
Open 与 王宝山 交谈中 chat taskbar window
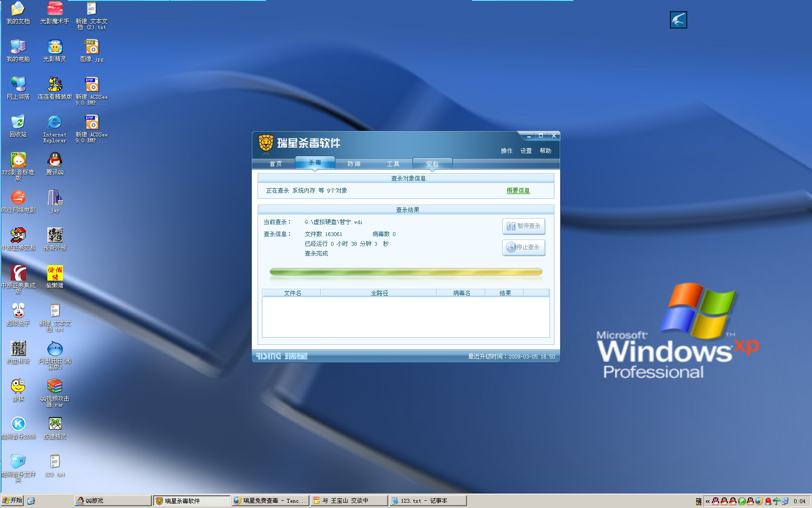coord(349,501)
